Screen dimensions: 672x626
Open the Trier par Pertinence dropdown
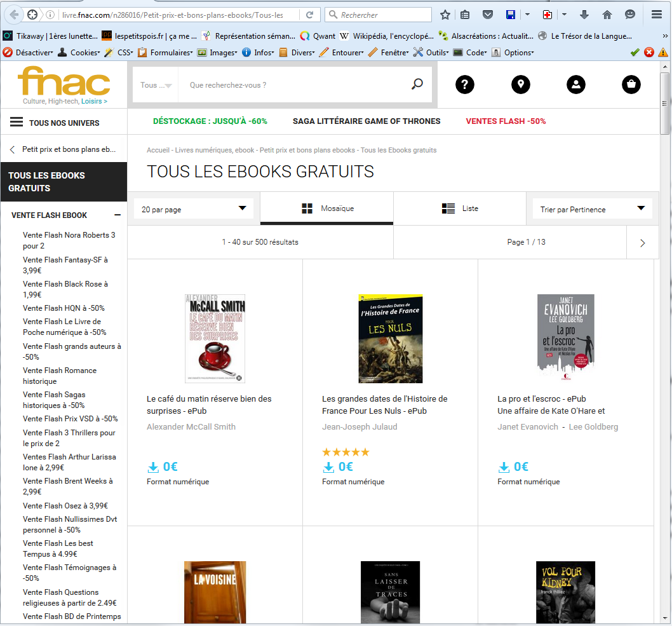[x=592, y=209]
